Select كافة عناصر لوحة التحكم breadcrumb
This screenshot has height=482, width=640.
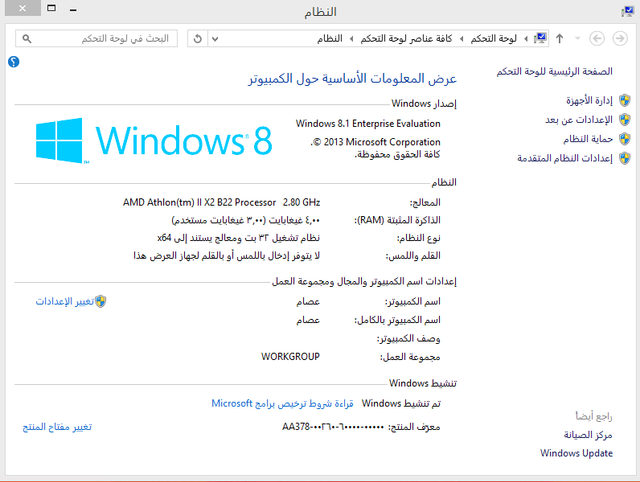point(406,39)
